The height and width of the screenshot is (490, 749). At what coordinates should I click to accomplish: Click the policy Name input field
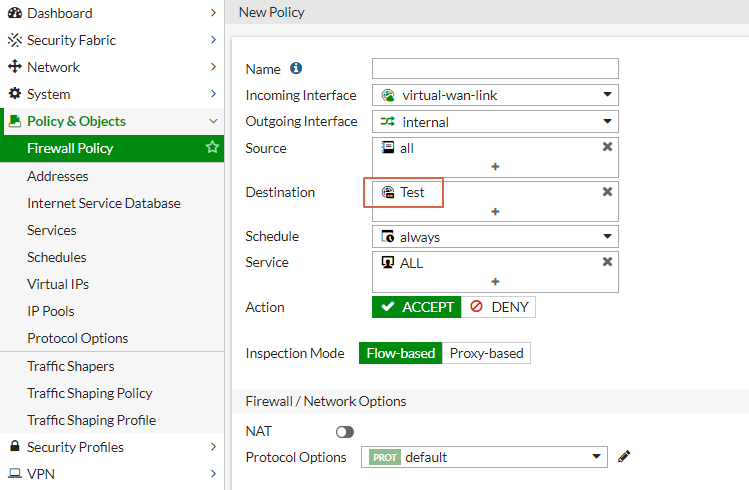[495, 68]
